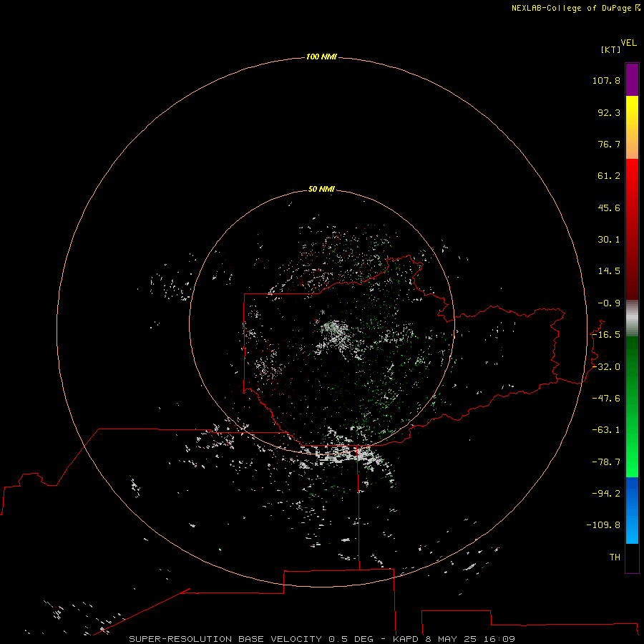The height and width of the screenshot is (644, 644).
Task: Select the green color bar segment
Action: (x=632, y=406)
